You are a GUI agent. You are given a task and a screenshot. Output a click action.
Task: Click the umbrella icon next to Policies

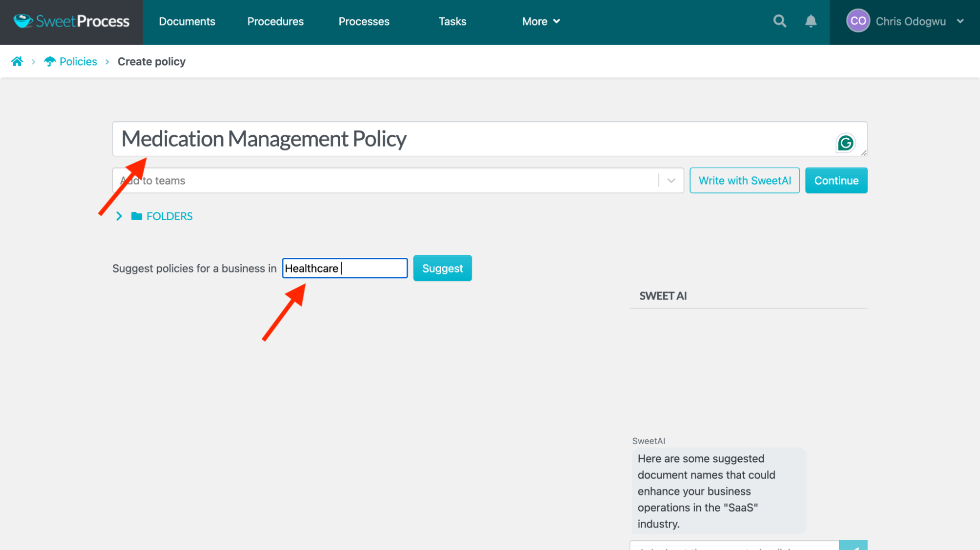[50, 61]
